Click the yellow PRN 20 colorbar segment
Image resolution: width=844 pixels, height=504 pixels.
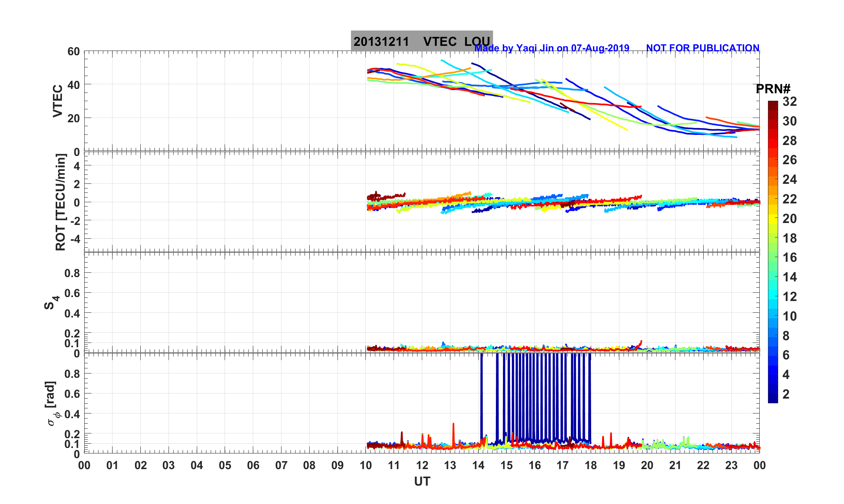(x=773, y=219)
